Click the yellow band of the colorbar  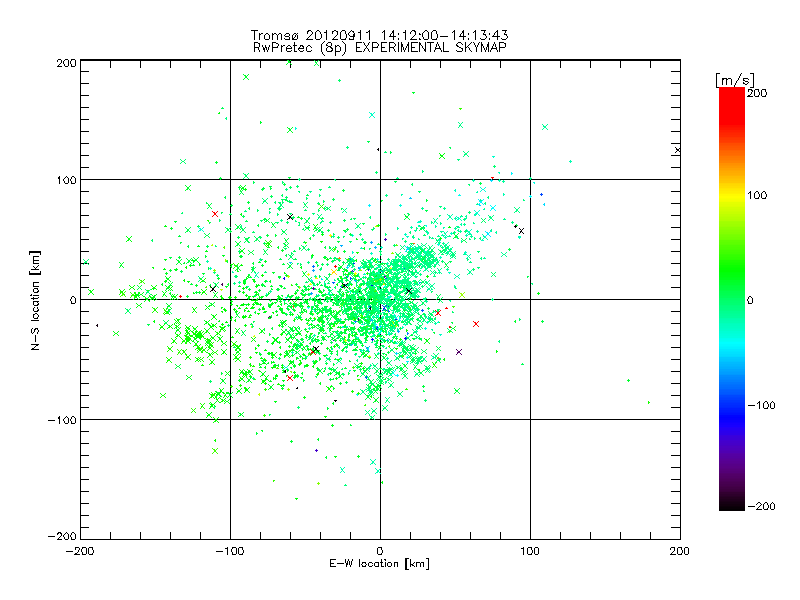(x=732, y=195)
